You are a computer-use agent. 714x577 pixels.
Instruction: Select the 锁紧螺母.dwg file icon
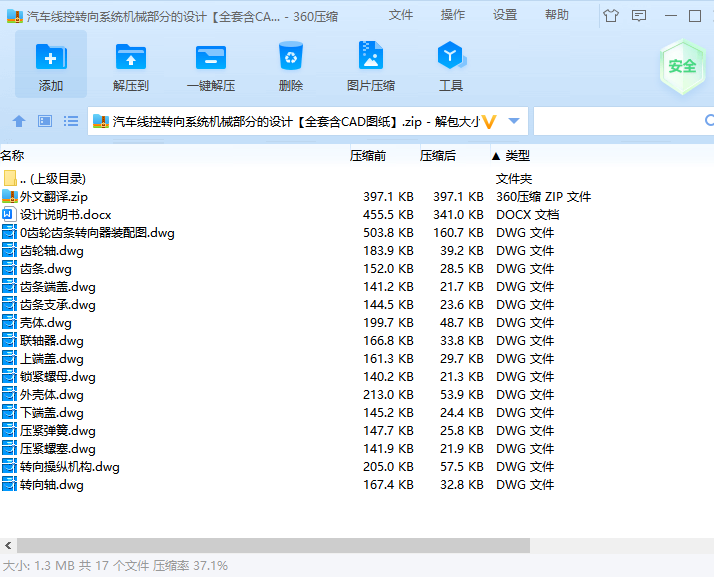[x=9, y=376]
